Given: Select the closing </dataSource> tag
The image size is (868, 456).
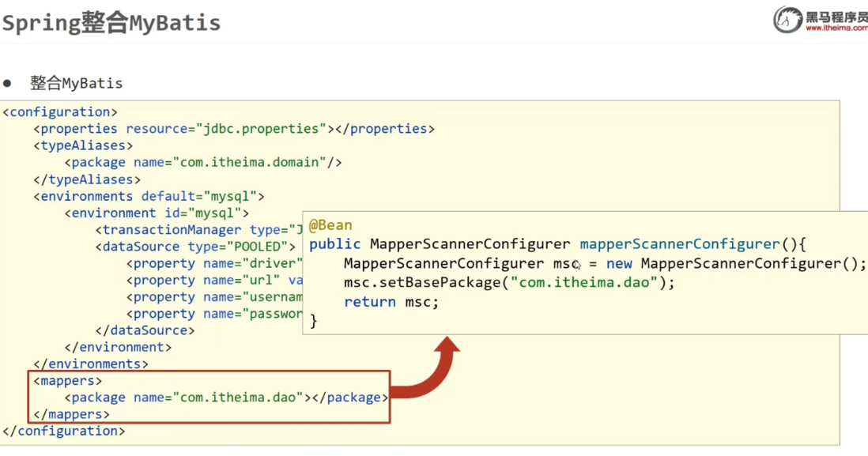Looking at the screenshot, I should 145,330.
